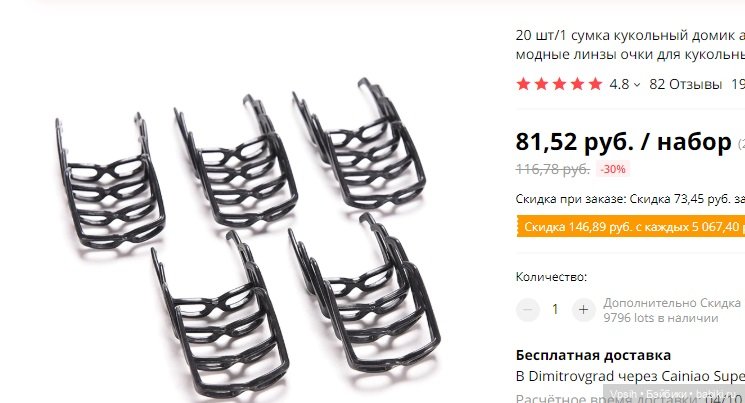Select the quantity value field showing 1

pos(555,310)
